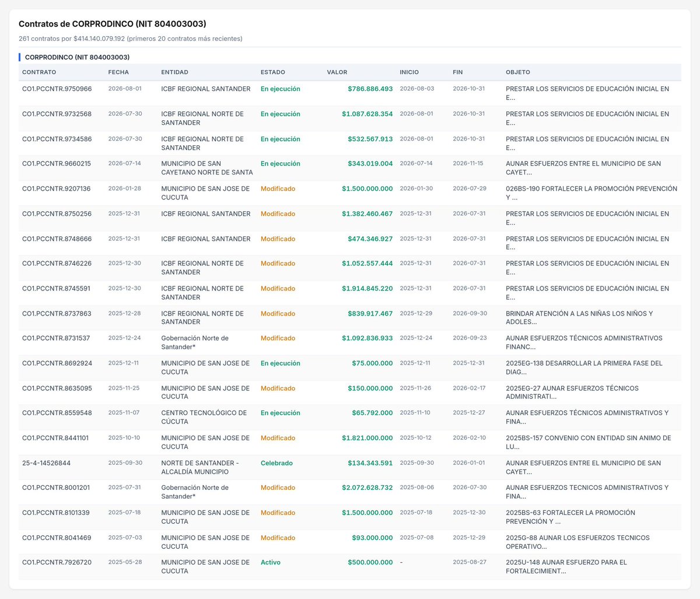Click the value $1.087.628.354
The height and width of the screenshot is (599, 700).
(x=367, y=114)
